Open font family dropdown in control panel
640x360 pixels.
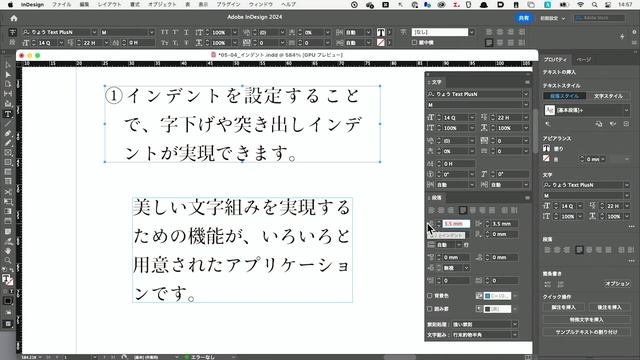pos(94,32)
